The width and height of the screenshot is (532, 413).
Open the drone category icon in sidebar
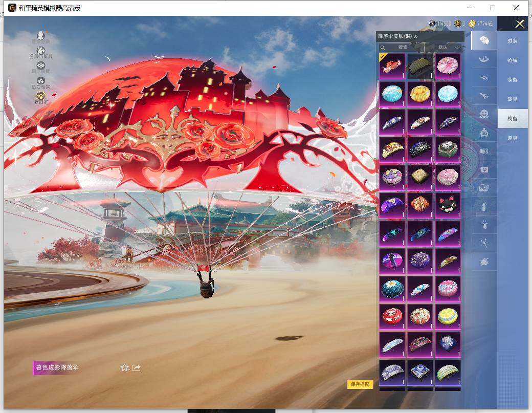(484, 77)
